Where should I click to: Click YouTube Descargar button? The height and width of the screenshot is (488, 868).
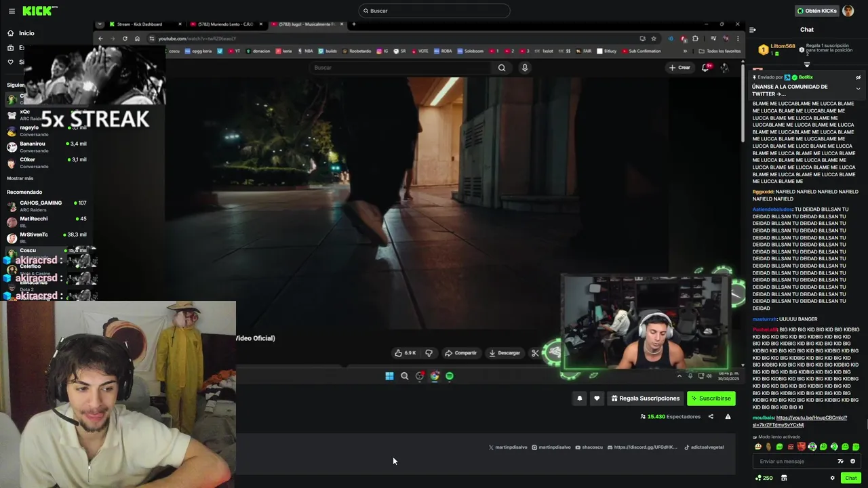coord(504,353)
